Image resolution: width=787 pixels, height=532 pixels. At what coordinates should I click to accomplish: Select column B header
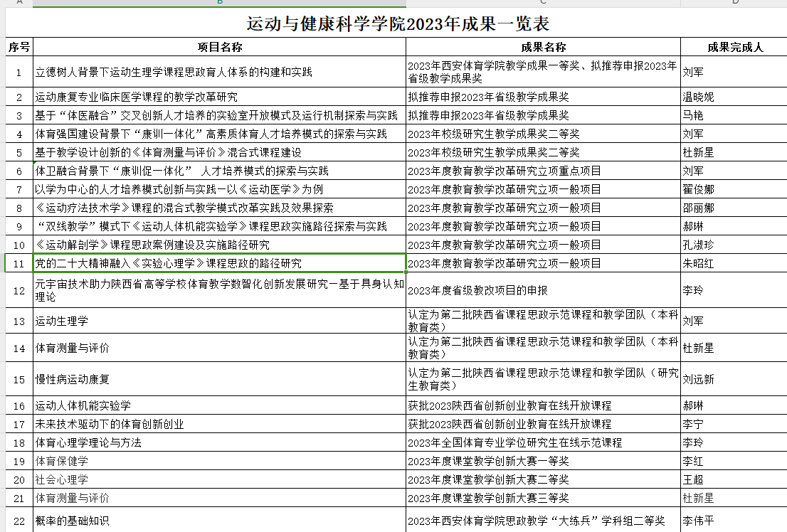click(219, 2)
